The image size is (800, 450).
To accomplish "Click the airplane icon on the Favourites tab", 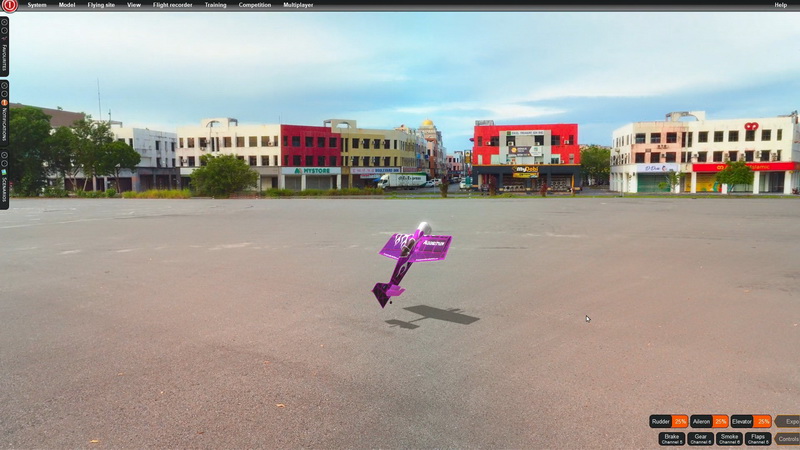I will click(x=4, y=38).
